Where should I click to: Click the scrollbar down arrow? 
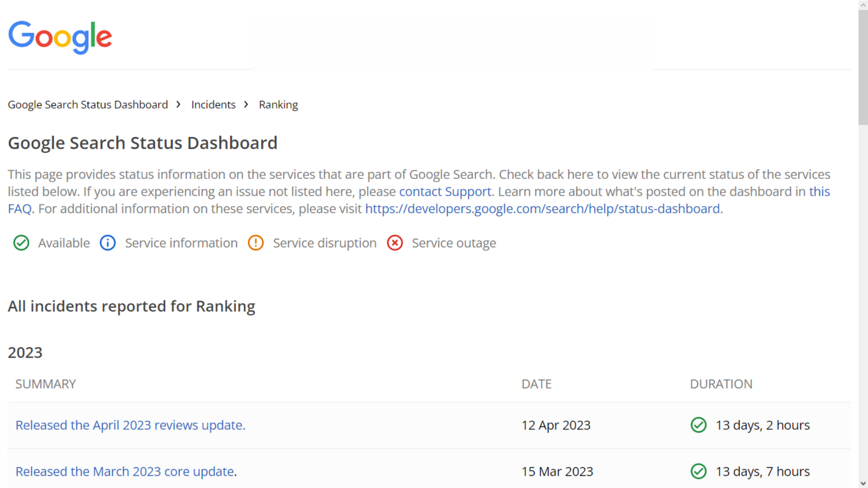[x=863, y=483]
